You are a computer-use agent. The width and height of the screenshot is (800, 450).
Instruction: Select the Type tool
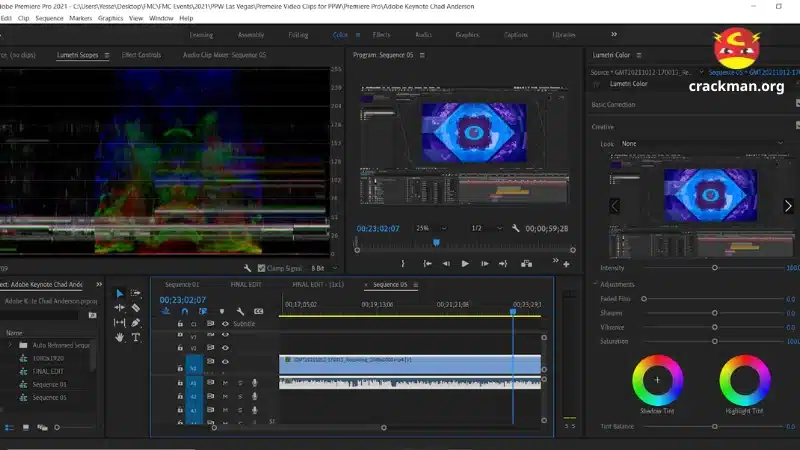[x=136, y=337]
